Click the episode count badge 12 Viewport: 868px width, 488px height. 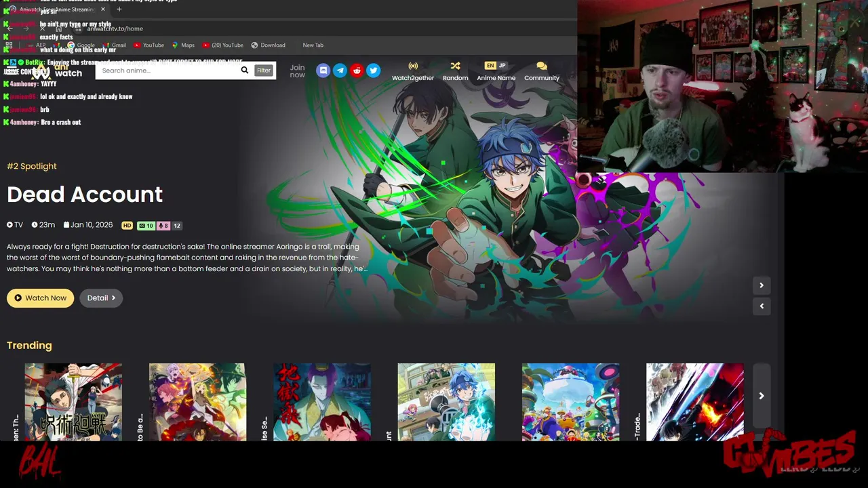point(176,226)
